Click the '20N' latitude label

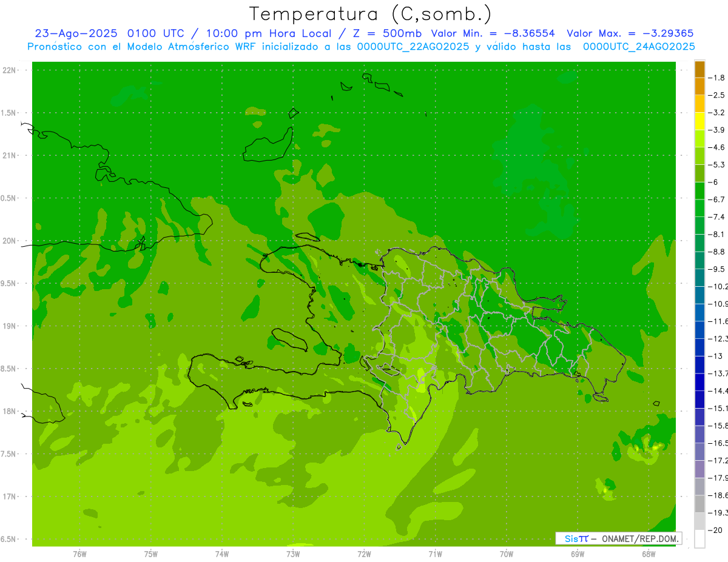point(9,241)
